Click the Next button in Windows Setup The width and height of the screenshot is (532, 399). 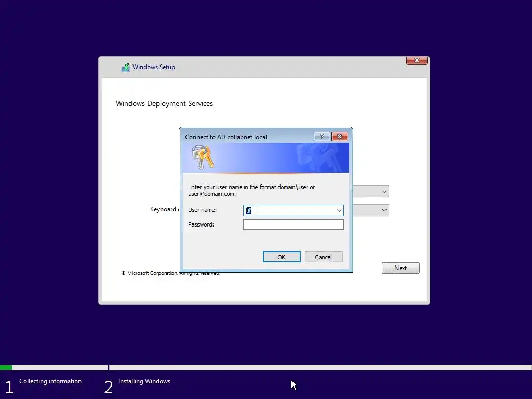(x=401, y=268)
